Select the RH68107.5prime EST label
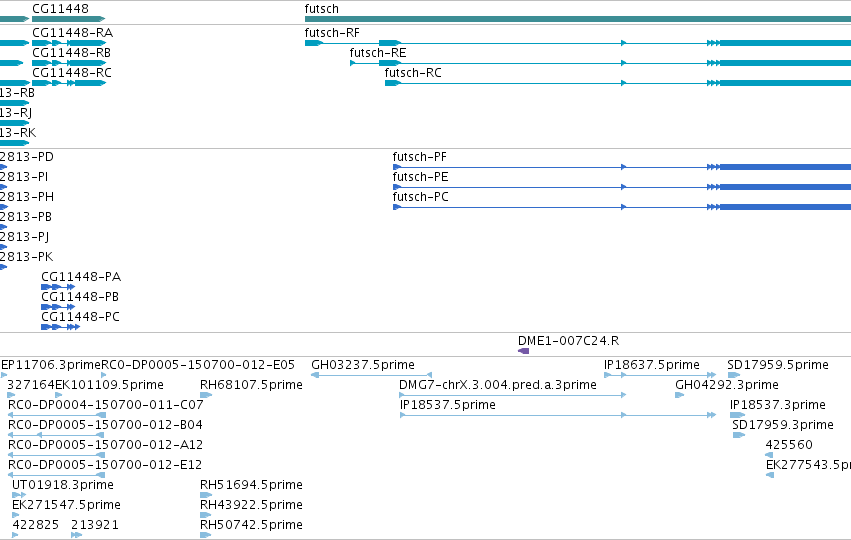The image size is (851, 540). (x=251, y=385)
